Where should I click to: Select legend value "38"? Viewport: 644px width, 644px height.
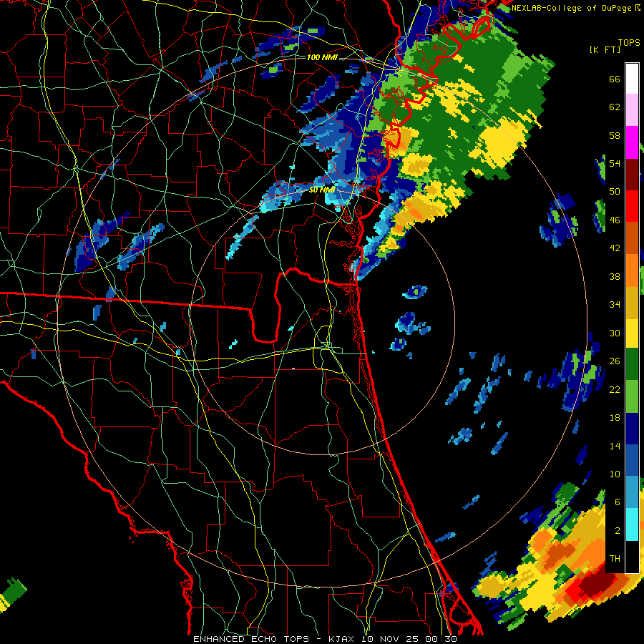coord(615,276)
